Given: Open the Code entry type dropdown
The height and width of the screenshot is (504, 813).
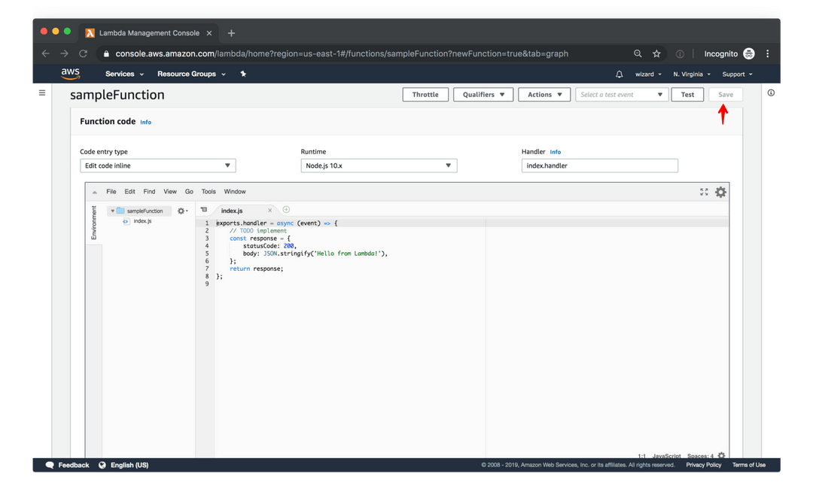Looking at the screenshot, I should (x=157, y=165).
